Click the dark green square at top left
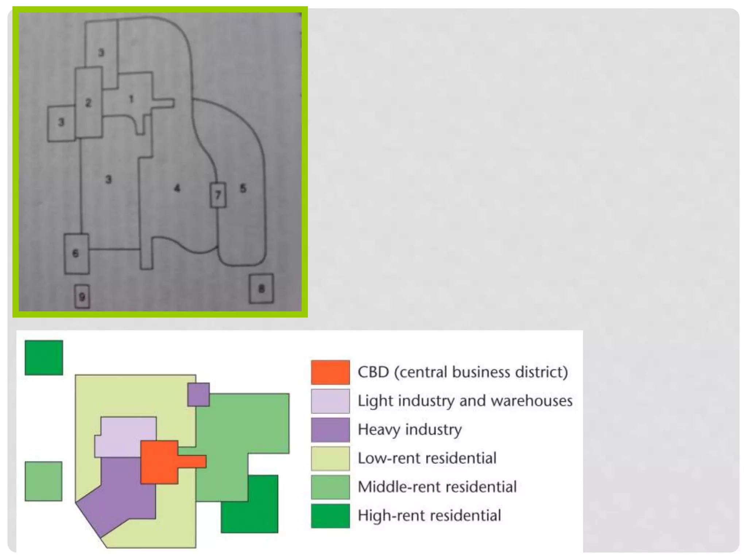Viewport: 747px width, 560px height. [x=44, y=358]
